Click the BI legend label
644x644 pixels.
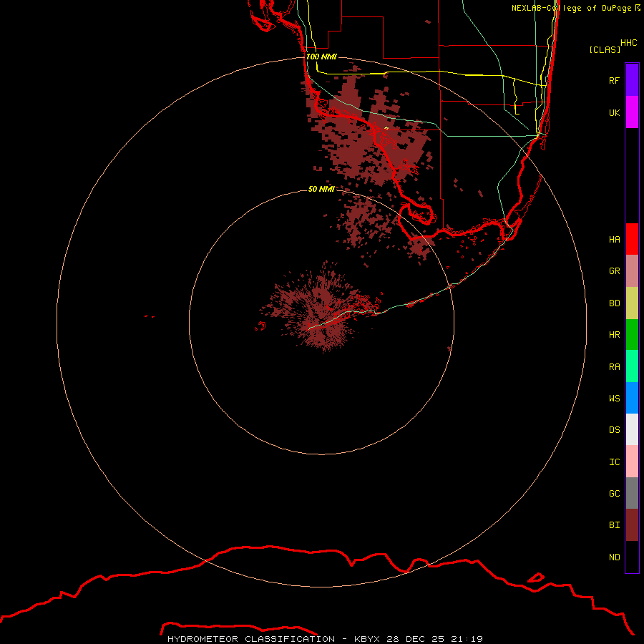pos(614,525)
